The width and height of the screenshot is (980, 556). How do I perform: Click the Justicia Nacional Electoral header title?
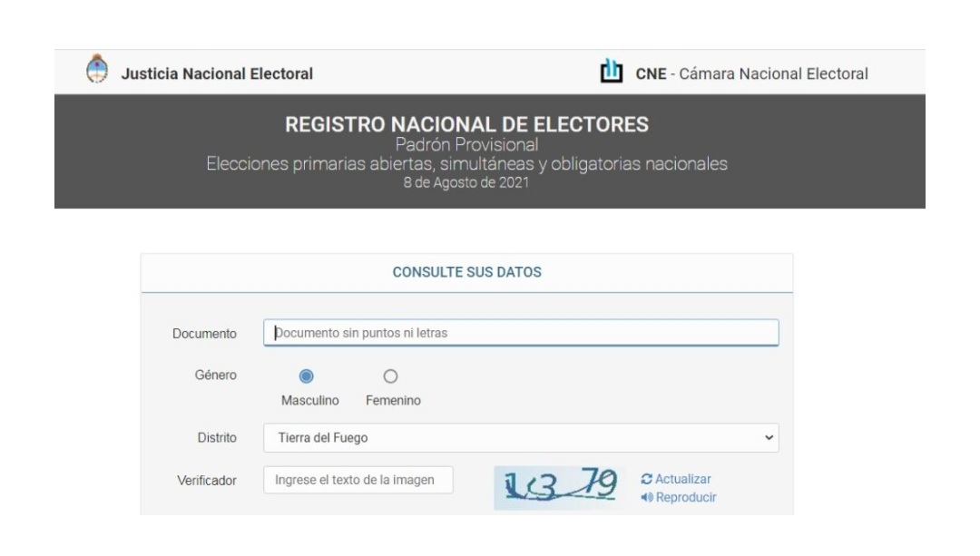pyautogui.click(x=217, y=73)
